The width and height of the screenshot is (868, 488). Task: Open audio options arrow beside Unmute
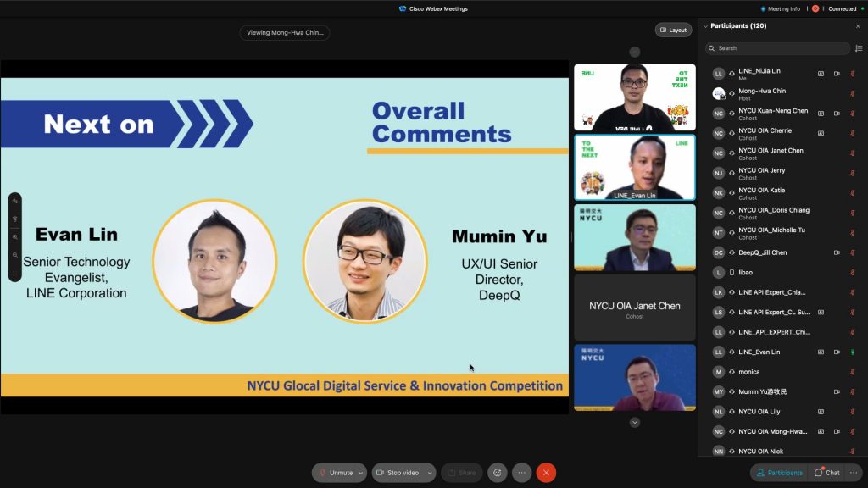click(x=361, y=473)
